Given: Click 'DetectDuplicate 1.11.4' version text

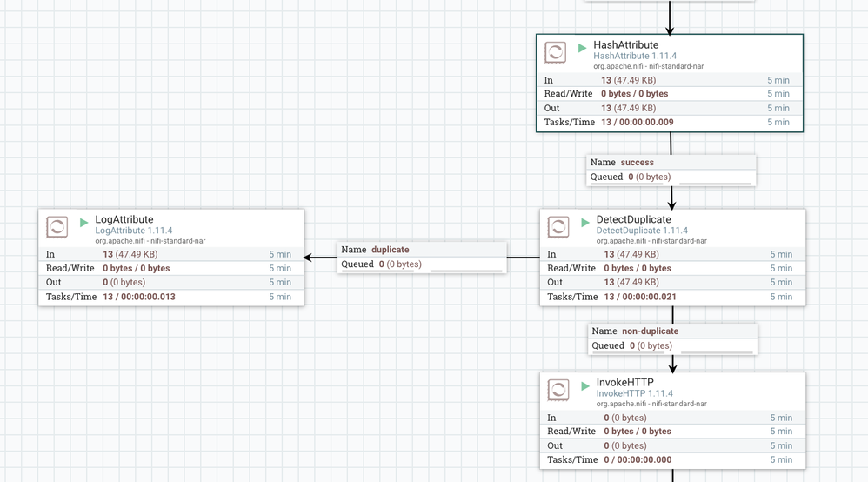Looking at the screenshot, I should [x=642, y=231].
